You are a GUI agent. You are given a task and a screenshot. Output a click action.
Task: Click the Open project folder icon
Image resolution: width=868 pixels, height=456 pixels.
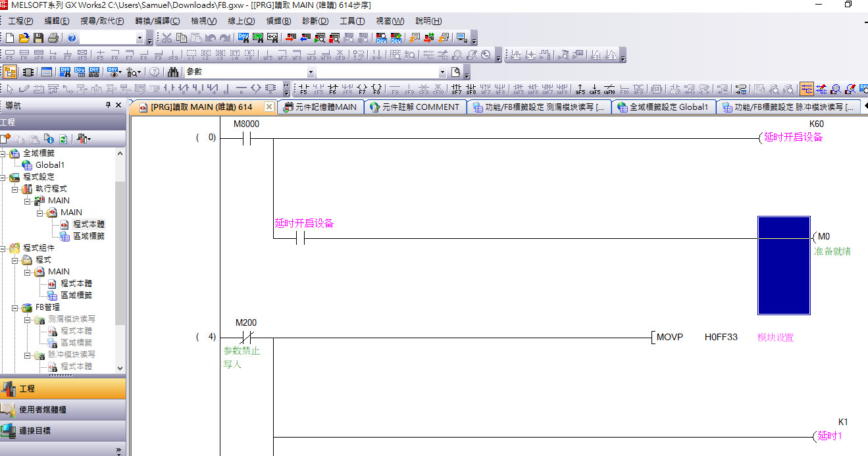click(24, 38)
